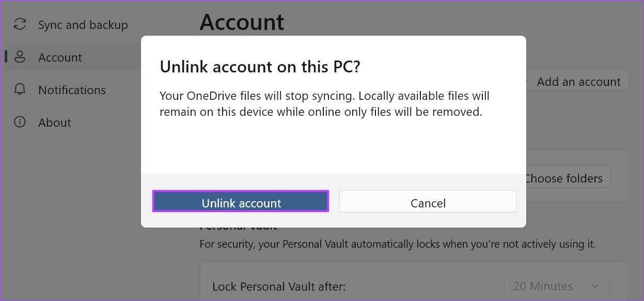
Task: Navigate to the About settings page
Action: tap(55, 122)
